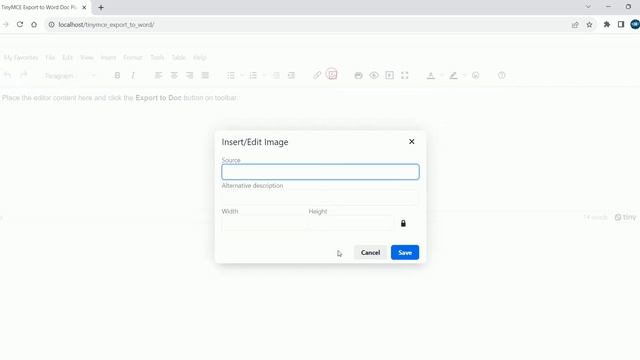Open the Table menu in editor
This screenshot has width=640, height=360.
click(178, 58)
